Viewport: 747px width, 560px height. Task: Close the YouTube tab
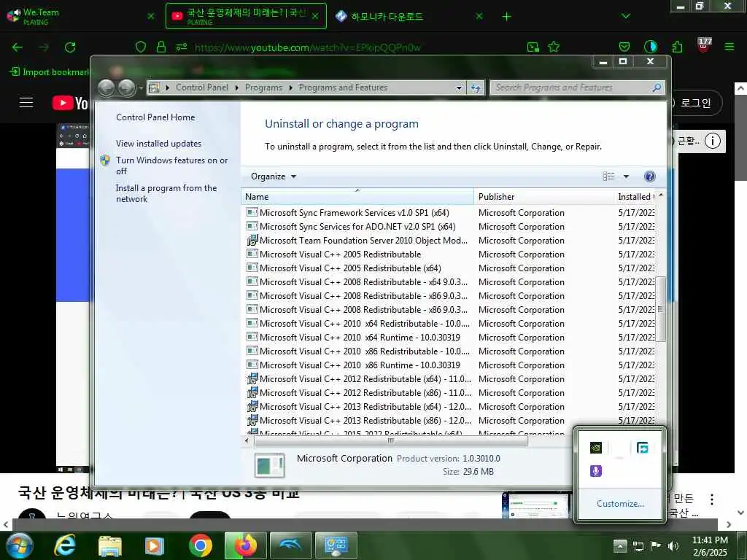[x=315, y=16]
